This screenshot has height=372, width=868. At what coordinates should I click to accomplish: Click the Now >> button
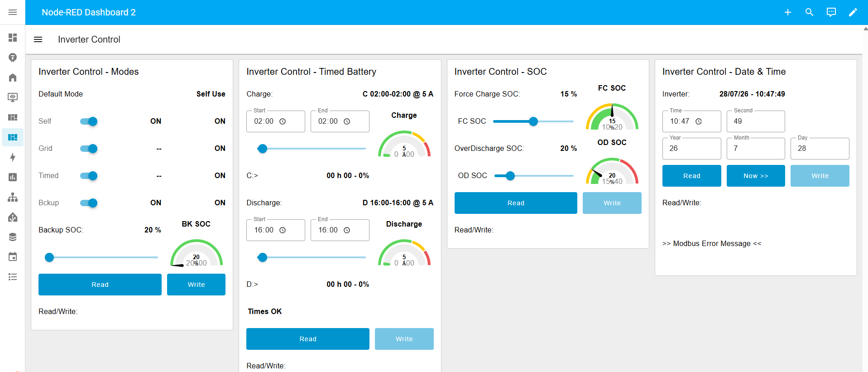point(756,176)
